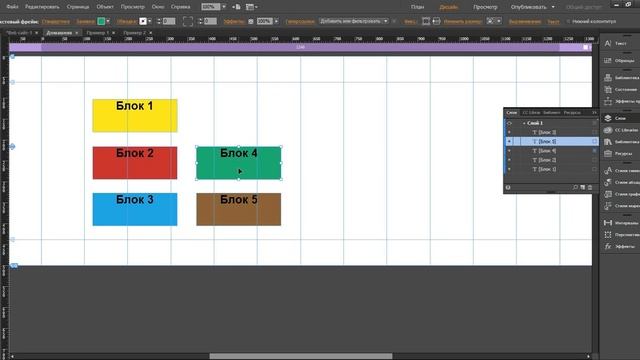Click the opacity 100% input field
This screenshot has width=640, height=360.
(264, 21)
